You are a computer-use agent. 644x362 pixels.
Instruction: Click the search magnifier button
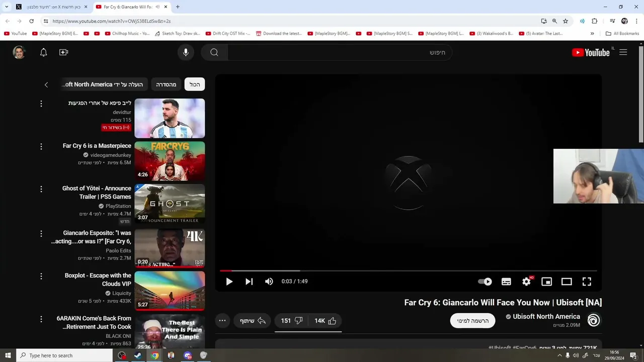click(214, 52)
